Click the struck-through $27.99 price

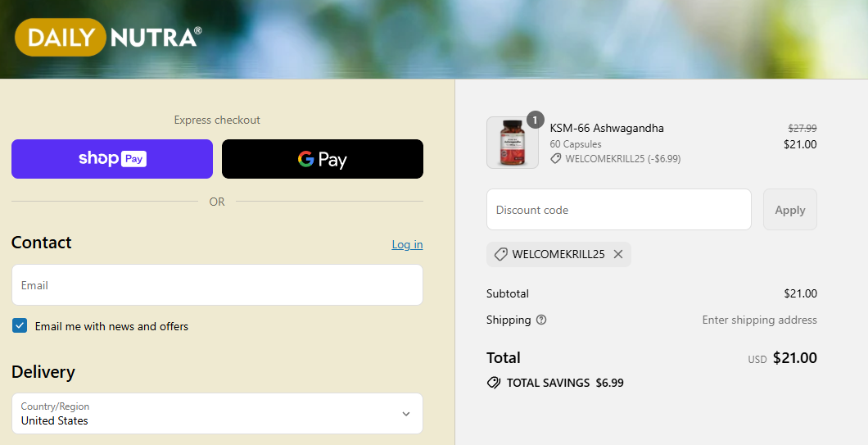[802, 128]
